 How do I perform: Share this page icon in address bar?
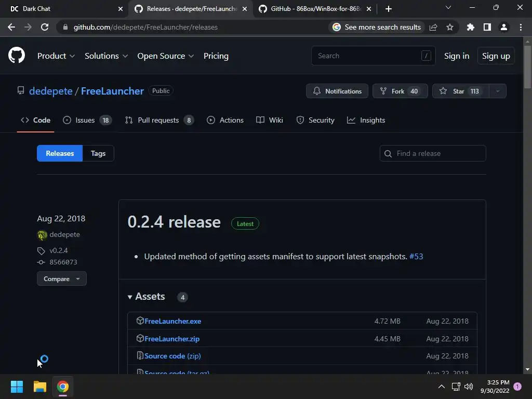(433, 27)
